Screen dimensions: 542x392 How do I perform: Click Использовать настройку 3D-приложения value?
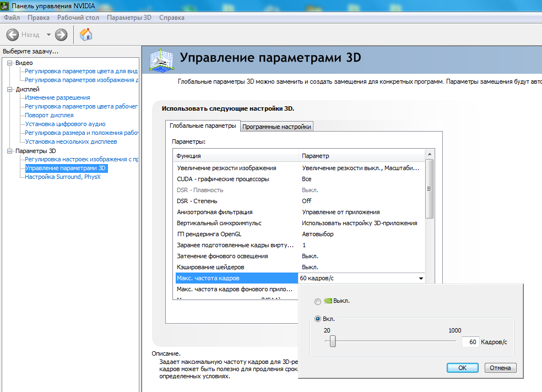[x=360, y=223]
